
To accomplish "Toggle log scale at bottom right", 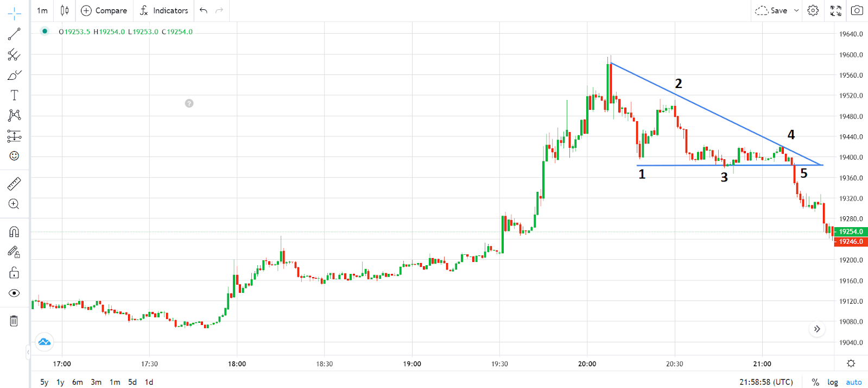I will (x=832, y=382).
